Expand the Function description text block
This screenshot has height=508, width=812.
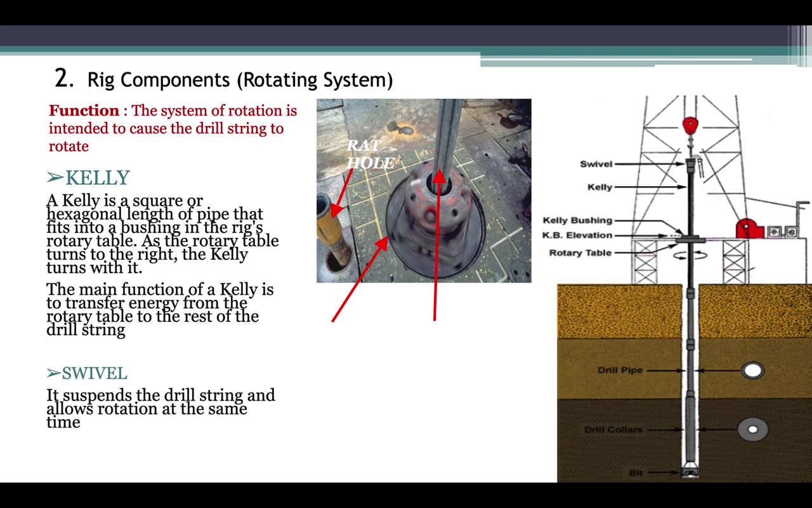click(x=173, y=128)
